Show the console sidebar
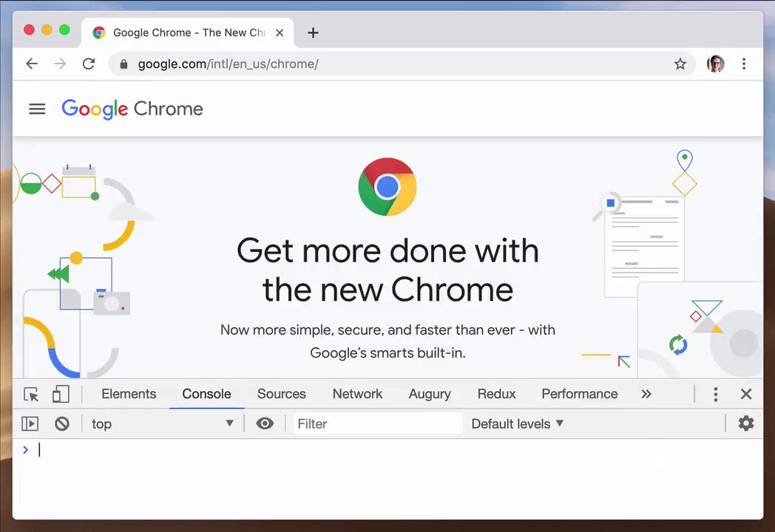Viewport: 775px width, 532px height. coord(30,424)
